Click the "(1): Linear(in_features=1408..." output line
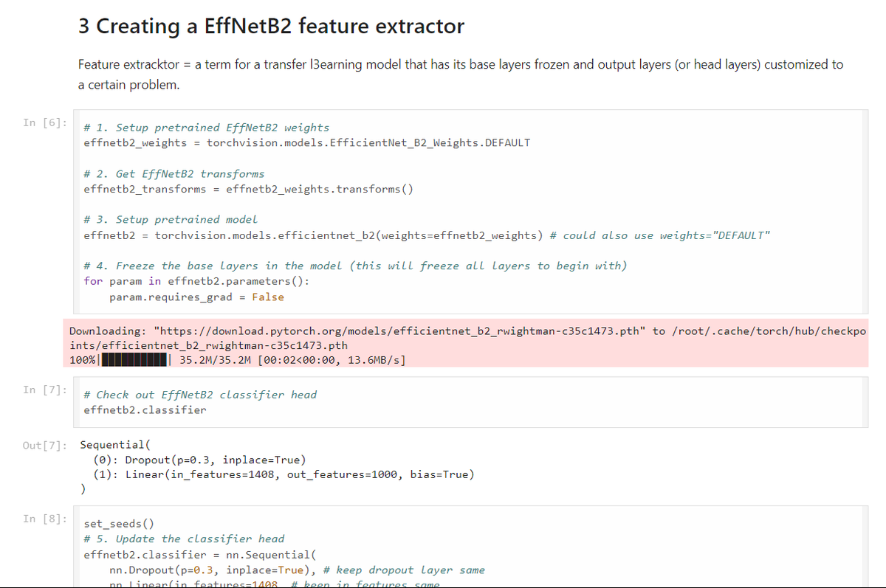The image size is (886, 588). tap(284, 474)
